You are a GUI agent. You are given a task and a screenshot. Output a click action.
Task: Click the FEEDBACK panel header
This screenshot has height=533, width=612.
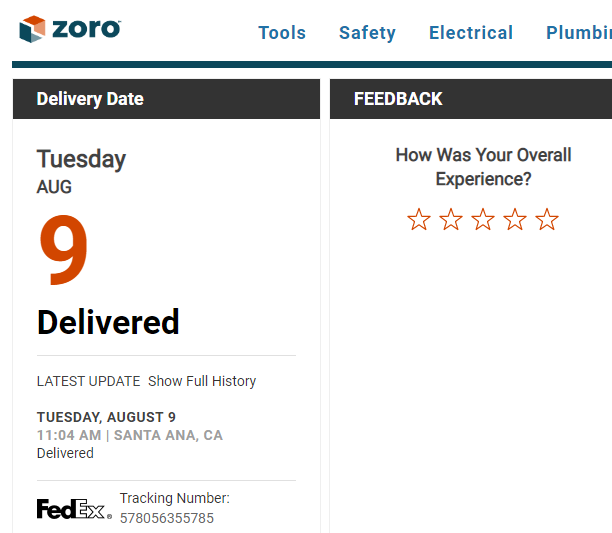pyautogui.click(x=471, y=99)
